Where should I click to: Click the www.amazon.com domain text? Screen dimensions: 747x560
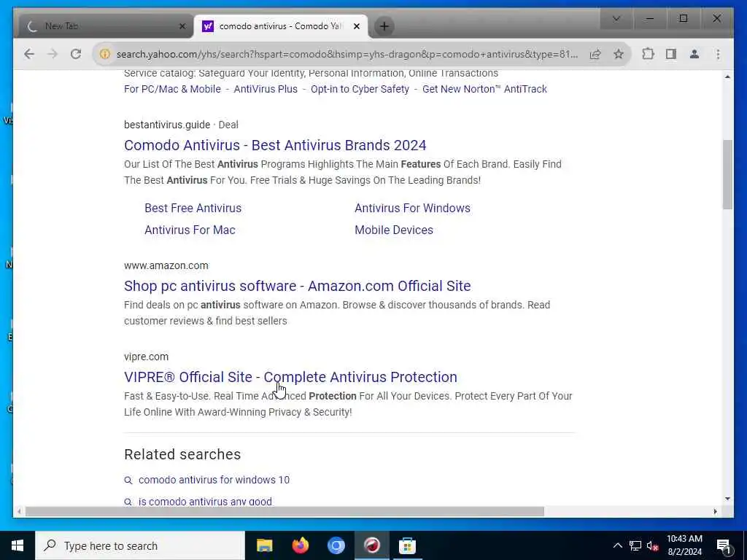coord(166,265)
